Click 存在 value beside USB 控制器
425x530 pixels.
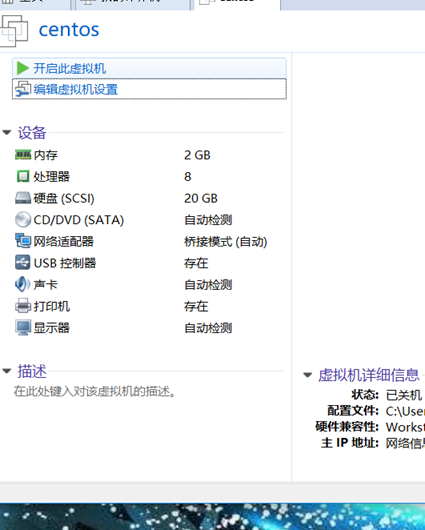196,263
